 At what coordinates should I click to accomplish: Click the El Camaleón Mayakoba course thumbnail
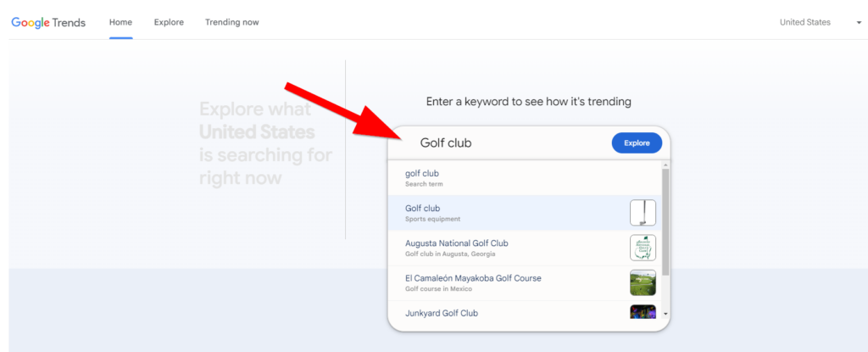click(x=643, y=282)
